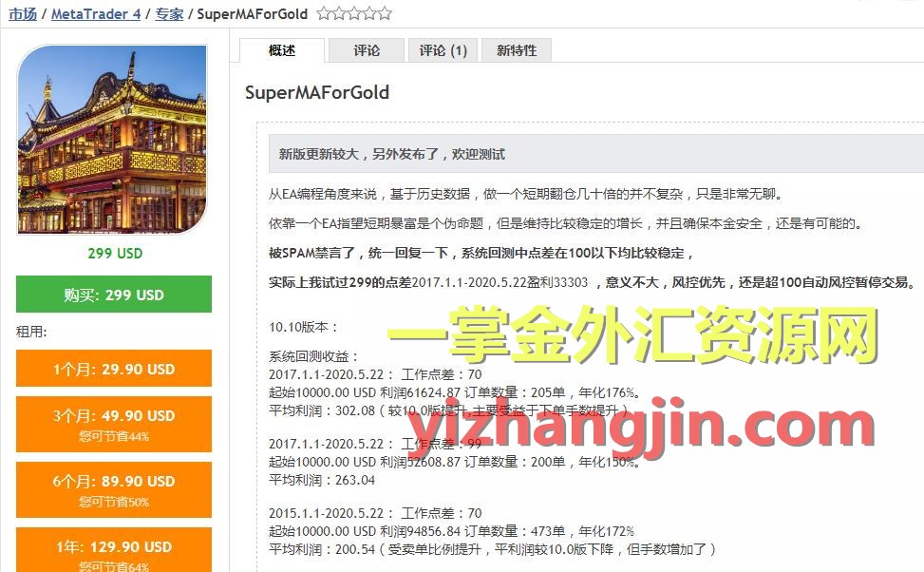Click the 利润94856.84 订单数量：473单 line
This screenshot has height=572, width=924.
tap(451, 531)
